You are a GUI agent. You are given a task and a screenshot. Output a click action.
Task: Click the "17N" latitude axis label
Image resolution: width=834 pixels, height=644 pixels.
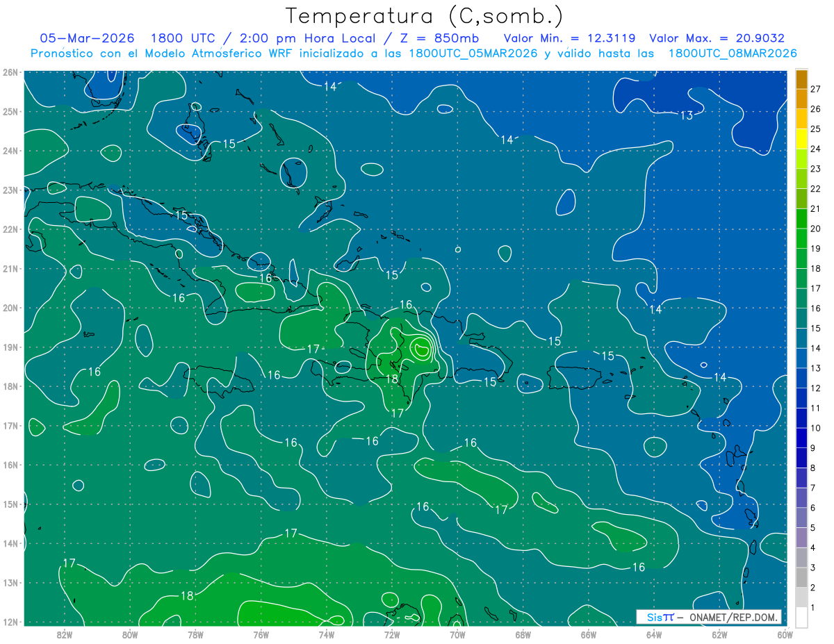[10, 426]
